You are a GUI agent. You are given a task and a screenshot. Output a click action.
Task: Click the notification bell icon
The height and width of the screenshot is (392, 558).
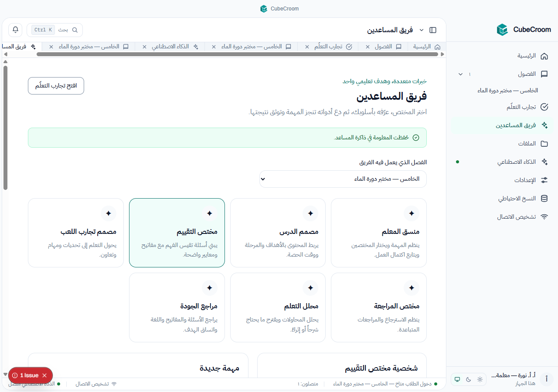point(16,30)
